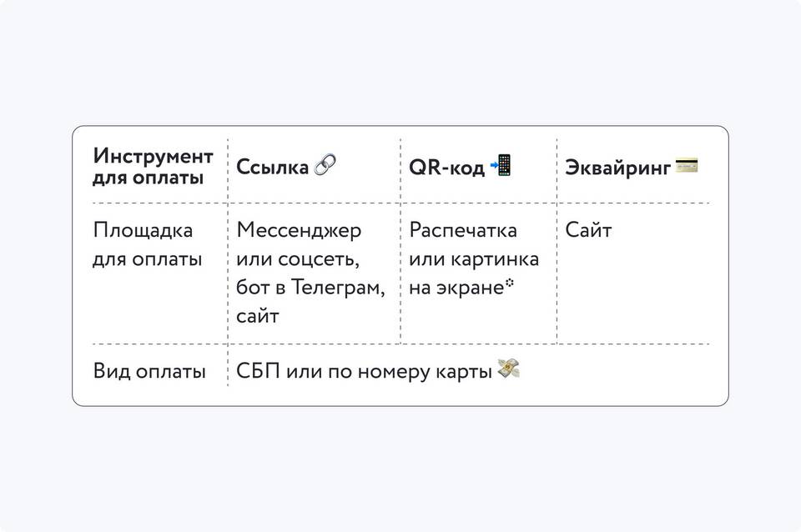
Task: Click the flying money emoji icon
Action: tap(509, 368)
